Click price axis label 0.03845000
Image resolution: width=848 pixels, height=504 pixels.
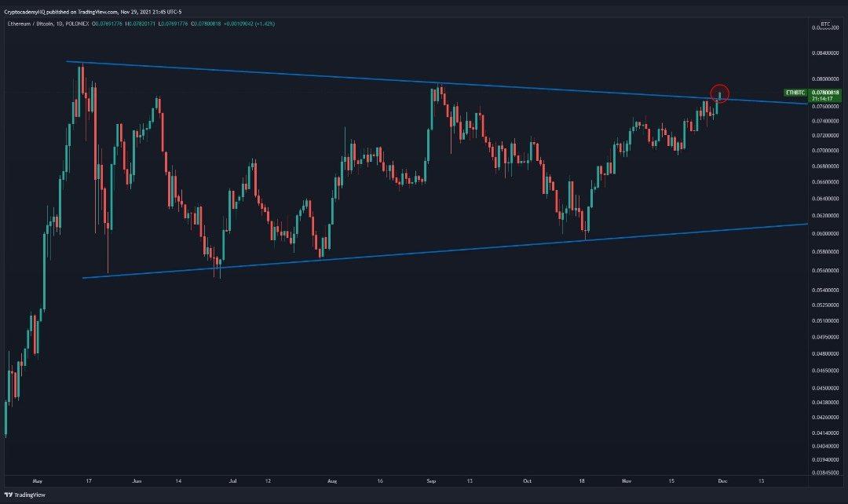825,473
